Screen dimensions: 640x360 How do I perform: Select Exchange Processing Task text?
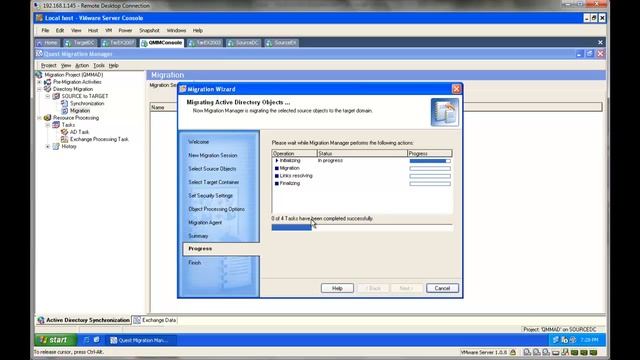(99, 139)
